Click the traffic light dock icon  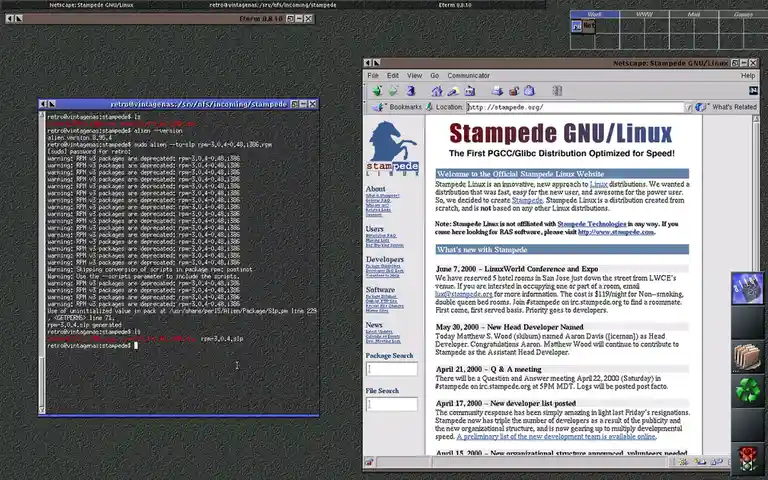pyautogui.click(x=747, y=459)
